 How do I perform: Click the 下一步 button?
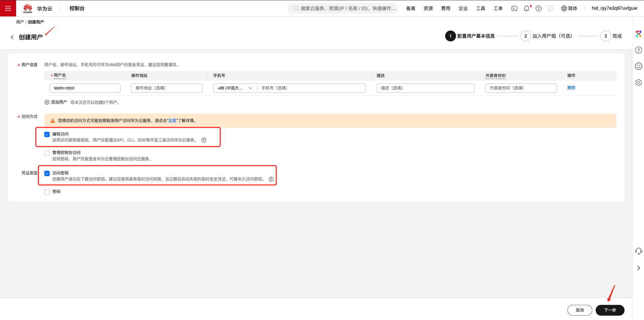click(610, 310)
